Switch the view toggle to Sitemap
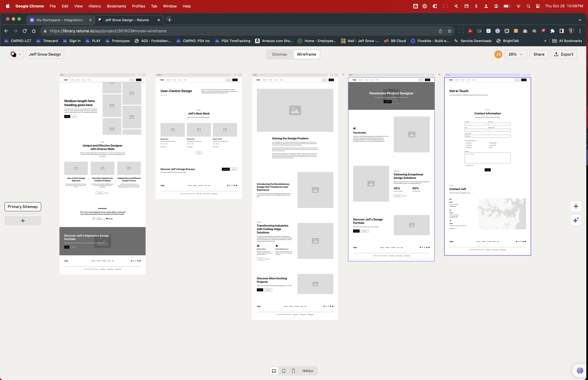The width and height of the screenshot is (588, 380). click(x=280, y=54)
